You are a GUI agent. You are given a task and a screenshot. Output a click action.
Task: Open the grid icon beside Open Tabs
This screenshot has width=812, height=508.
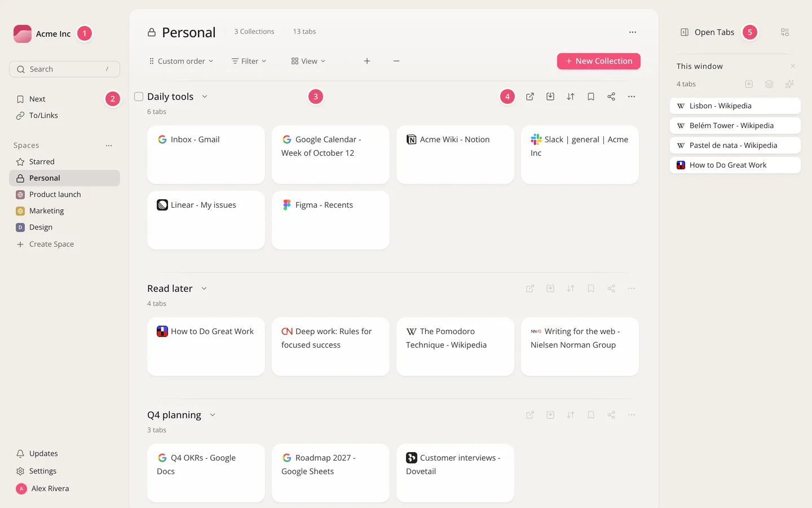[785, 32]
